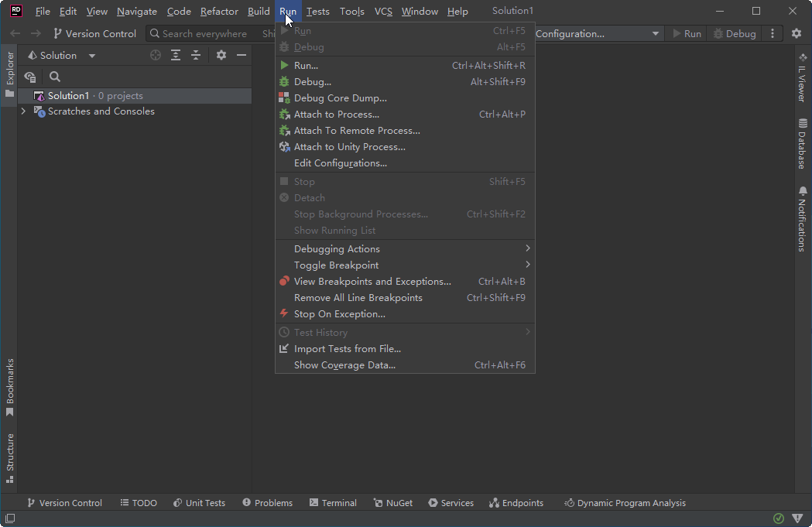Select Debug Core Dump menu entry
The image size is (812, 527).
[x=405, y=98]
